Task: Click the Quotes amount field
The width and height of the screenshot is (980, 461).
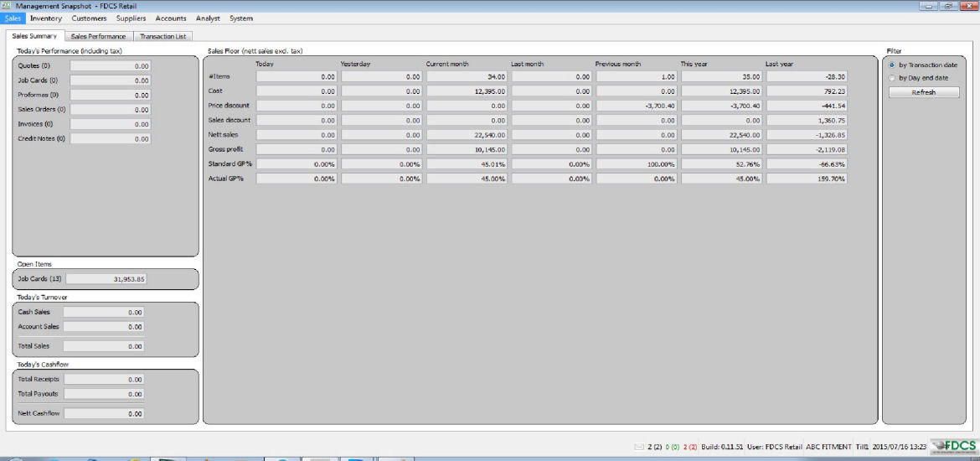Action: tap(110, 65)
